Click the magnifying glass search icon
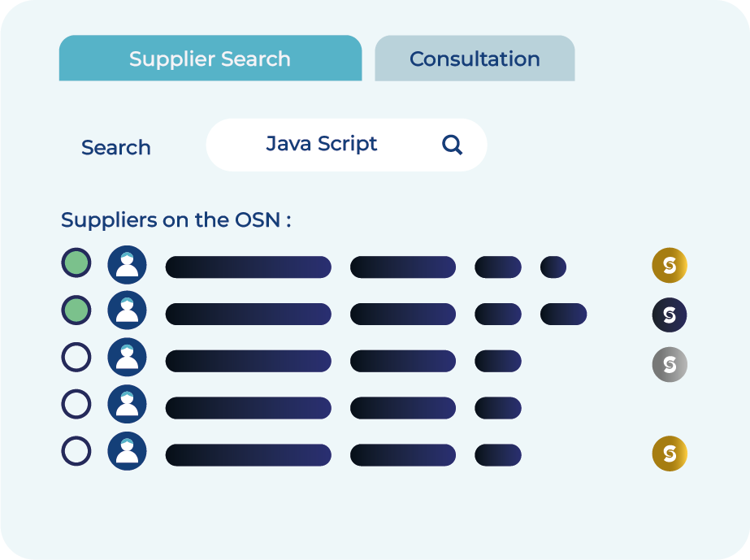Screen dimensions: 750x560 (452, 145)
